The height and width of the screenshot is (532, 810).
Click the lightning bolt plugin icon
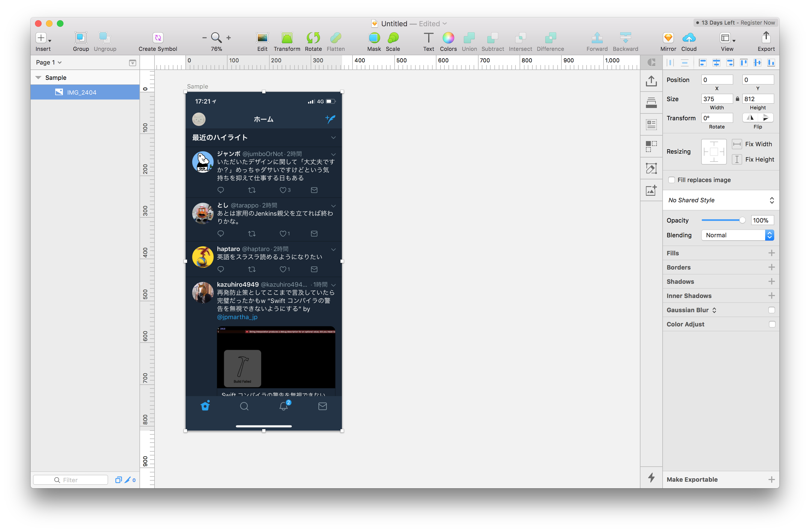pos(651,478)
